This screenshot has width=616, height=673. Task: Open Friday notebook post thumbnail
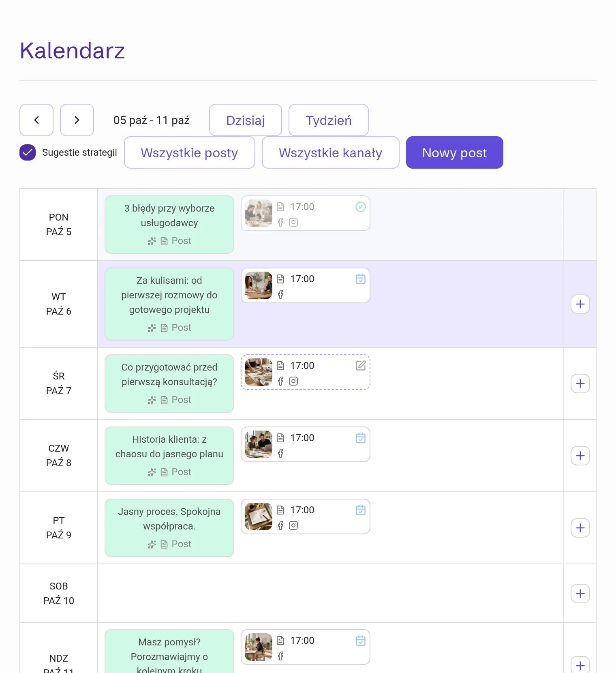pyautogui.click(x=259, y=517)
